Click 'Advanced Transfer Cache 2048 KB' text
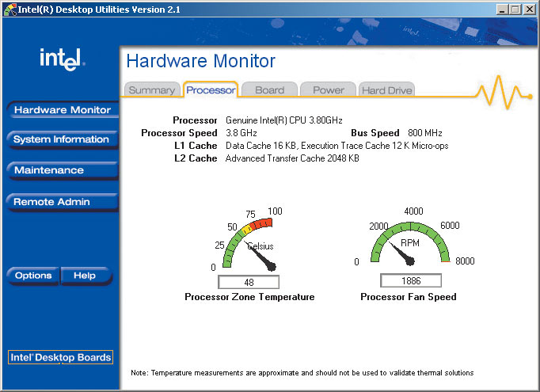Viewport: 540px width, 392px height. [x=292, y=158]
